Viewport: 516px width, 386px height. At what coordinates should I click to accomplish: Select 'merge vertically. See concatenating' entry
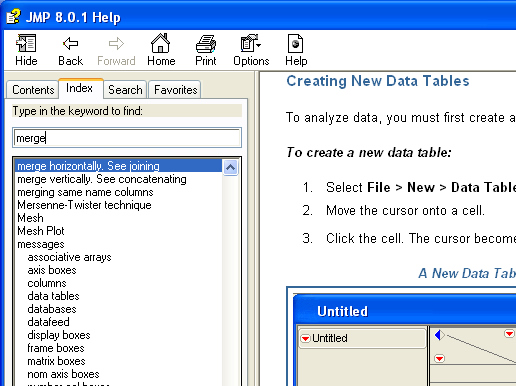102,179
